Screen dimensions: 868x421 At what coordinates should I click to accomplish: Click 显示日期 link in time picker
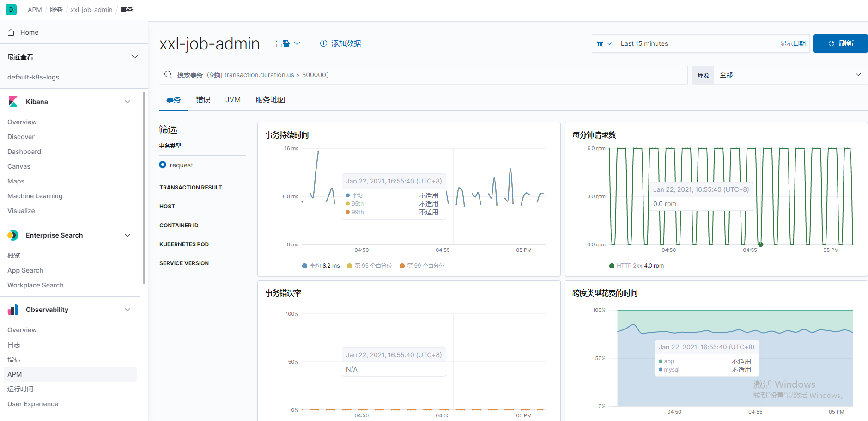(793, 43)
